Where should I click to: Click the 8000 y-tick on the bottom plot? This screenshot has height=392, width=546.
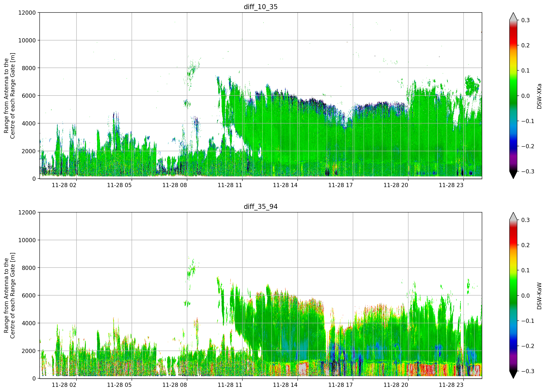click(x=29, y=268)
